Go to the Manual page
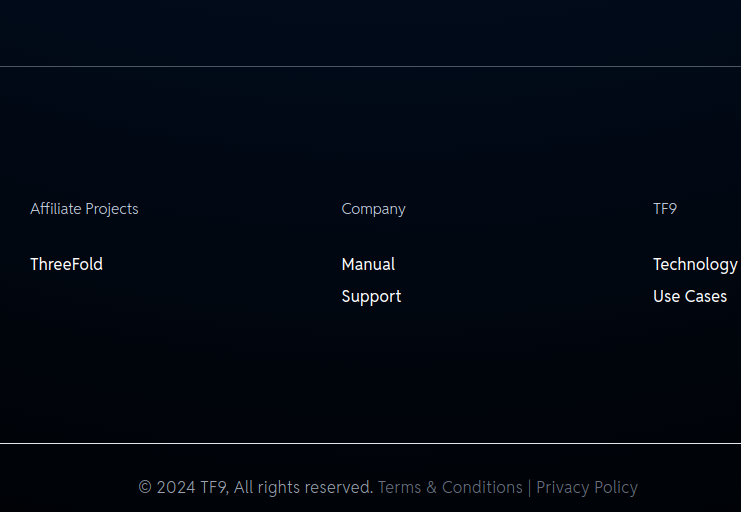 click(x=368, y=264)
